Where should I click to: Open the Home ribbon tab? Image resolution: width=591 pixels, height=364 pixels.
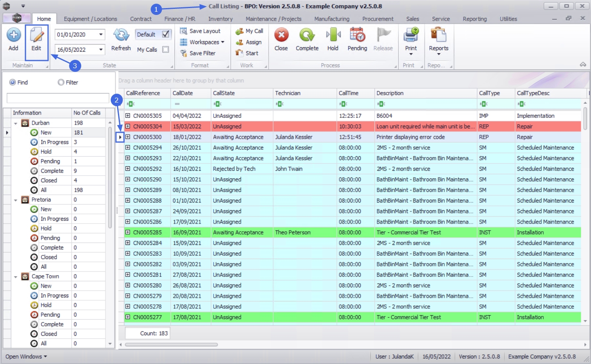click(x=44, y=19)
